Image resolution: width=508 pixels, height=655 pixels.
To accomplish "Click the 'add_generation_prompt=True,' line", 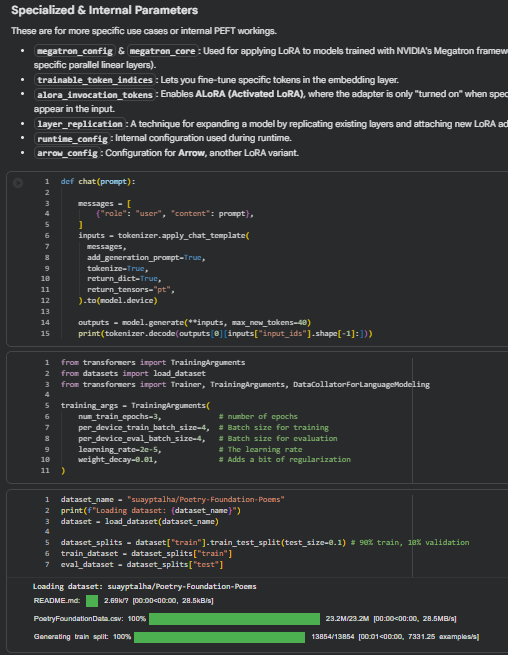I will [146, 257].
